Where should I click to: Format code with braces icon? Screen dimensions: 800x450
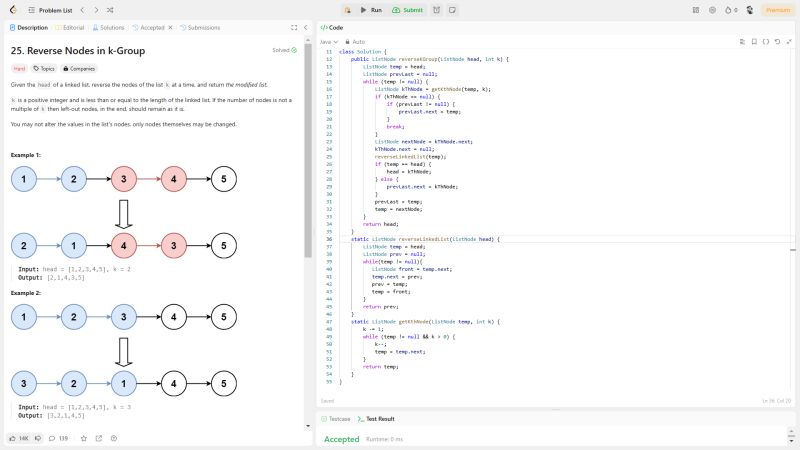click(x=765, y=42)
